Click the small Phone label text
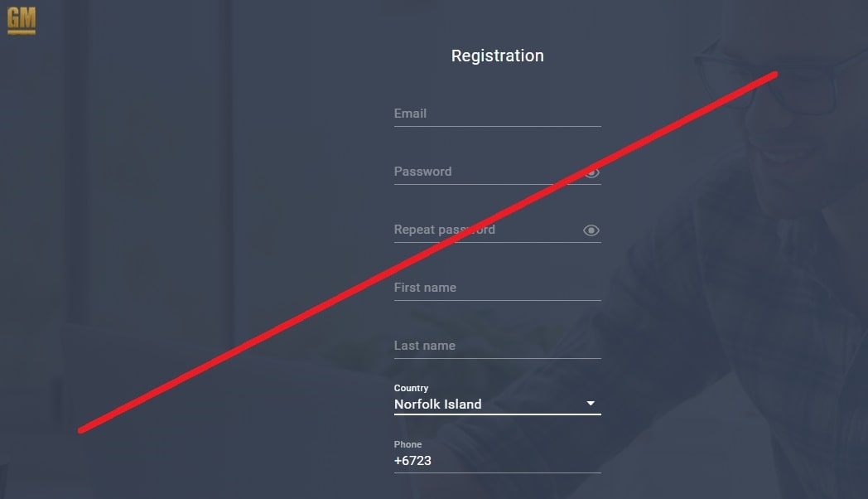The image size is (868, 499). [407, 445]
